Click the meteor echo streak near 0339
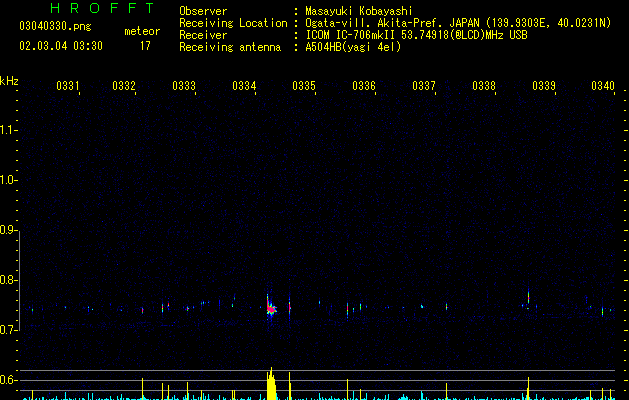This screenshot has width=629, height=400. (x=528, y=297)
